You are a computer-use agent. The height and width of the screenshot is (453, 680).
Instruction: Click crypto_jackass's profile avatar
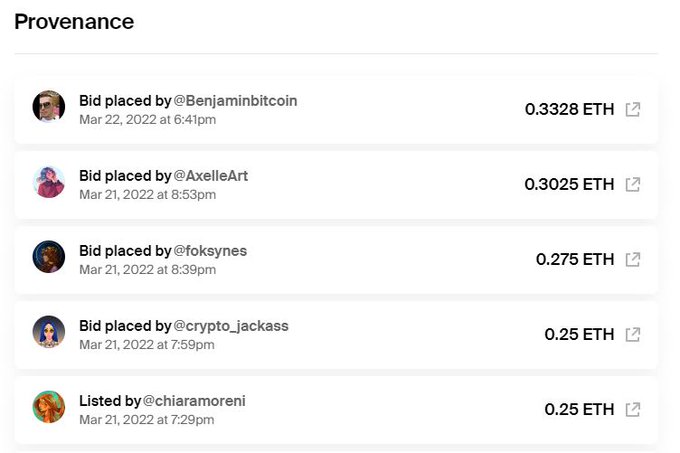point(49,332)
